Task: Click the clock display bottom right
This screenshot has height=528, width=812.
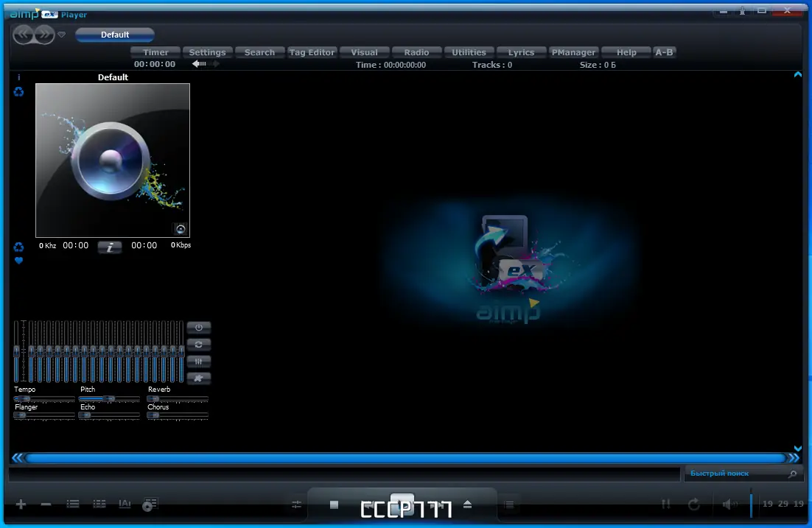Action: [783, 504]
